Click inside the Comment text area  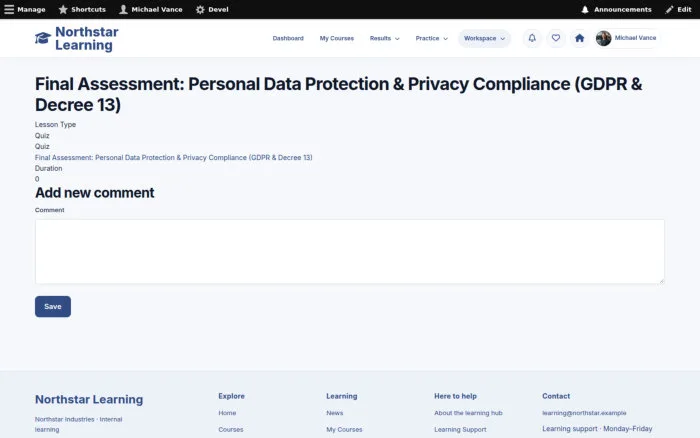pyautogui.click(x=350, y=251)
